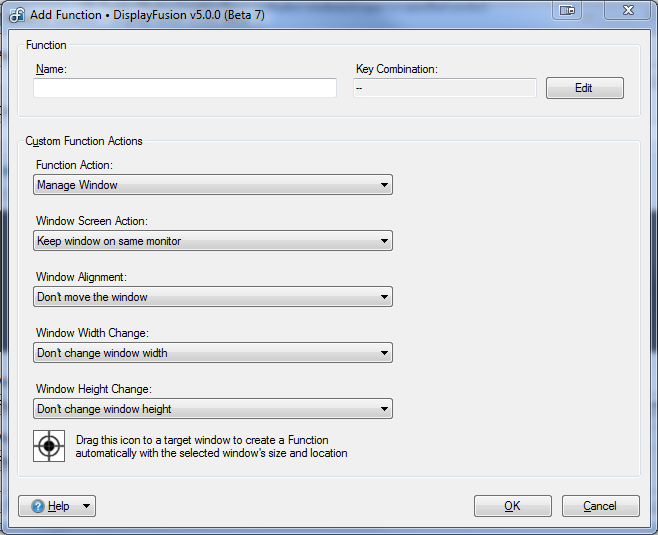658x535 pixels.
Task: Expand the Window Width Change dropdown
Action: 212,353
